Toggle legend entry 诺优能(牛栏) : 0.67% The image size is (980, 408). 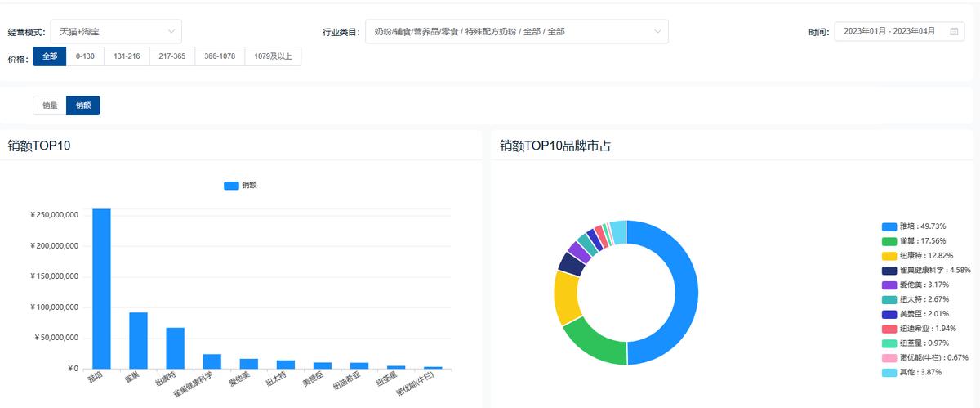pos(925,358)
